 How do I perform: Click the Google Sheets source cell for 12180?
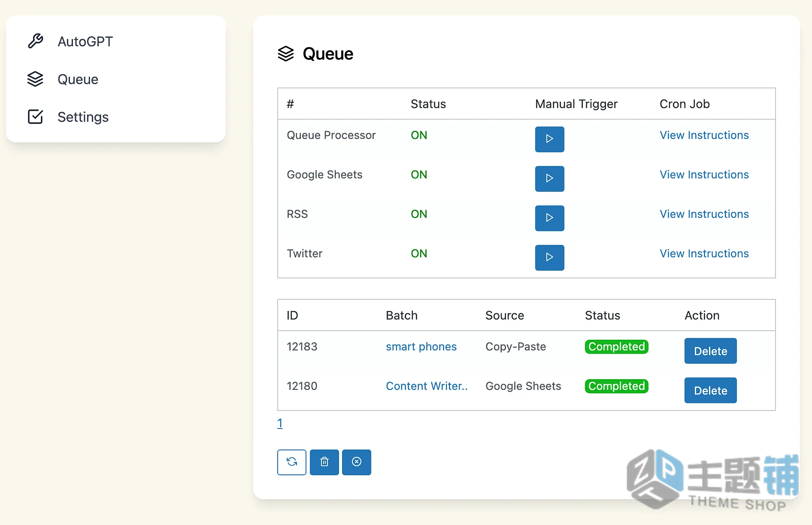pyautogui.click(x=523, y=386)
